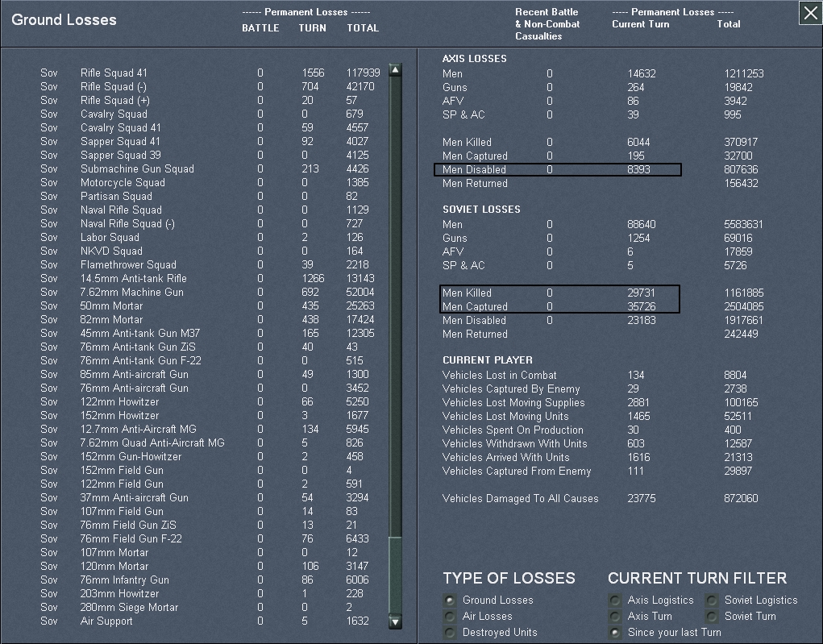Click Soviet Men Returned value 242449

741,334
